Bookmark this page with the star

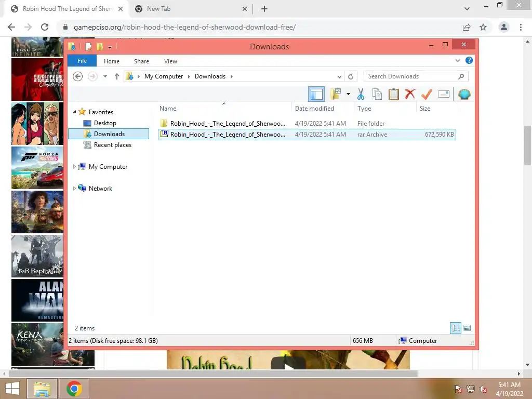(483, 27)
